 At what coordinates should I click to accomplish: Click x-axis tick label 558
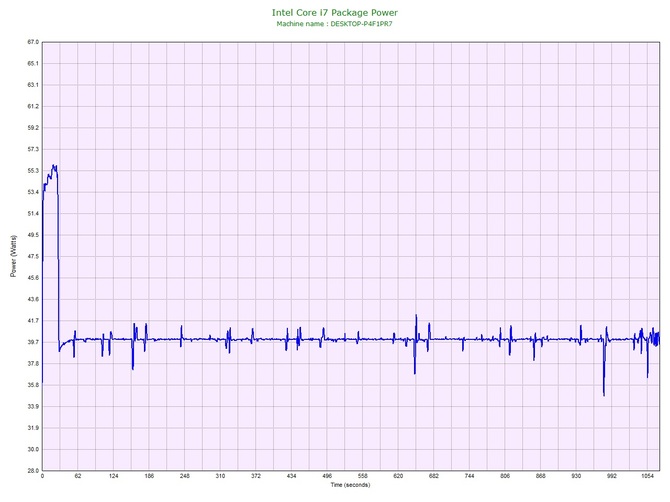point(362,476)
